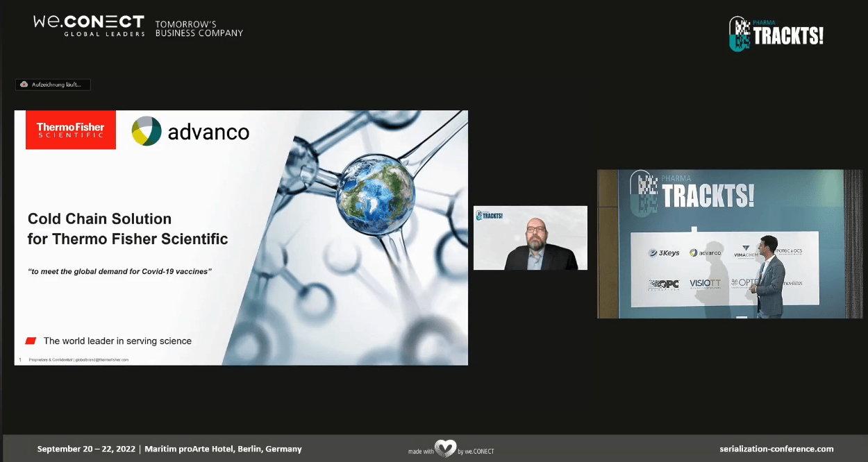Image resolution: width=868 pixels, height=462 pixels.
Task: Click the small TRACKTS! logo in the speaker webcam
Action: pos(489,216)
